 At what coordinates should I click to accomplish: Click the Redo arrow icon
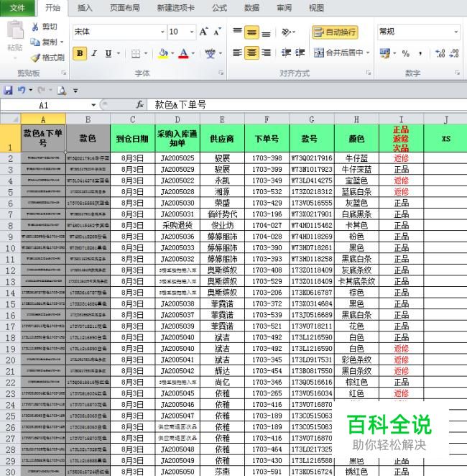(41, 90)
